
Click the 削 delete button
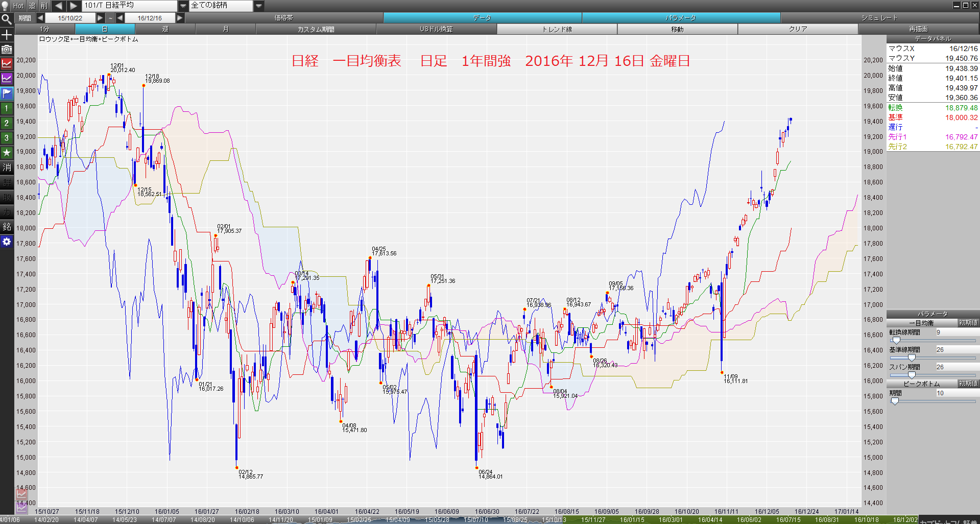(44, 6)
